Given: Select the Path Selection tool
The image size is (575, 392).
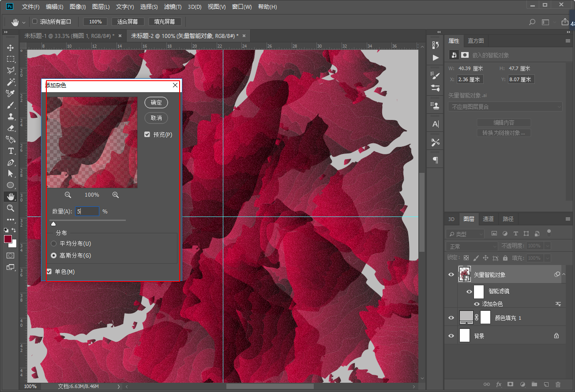Looking at the screenshot, I should (11, 174).
